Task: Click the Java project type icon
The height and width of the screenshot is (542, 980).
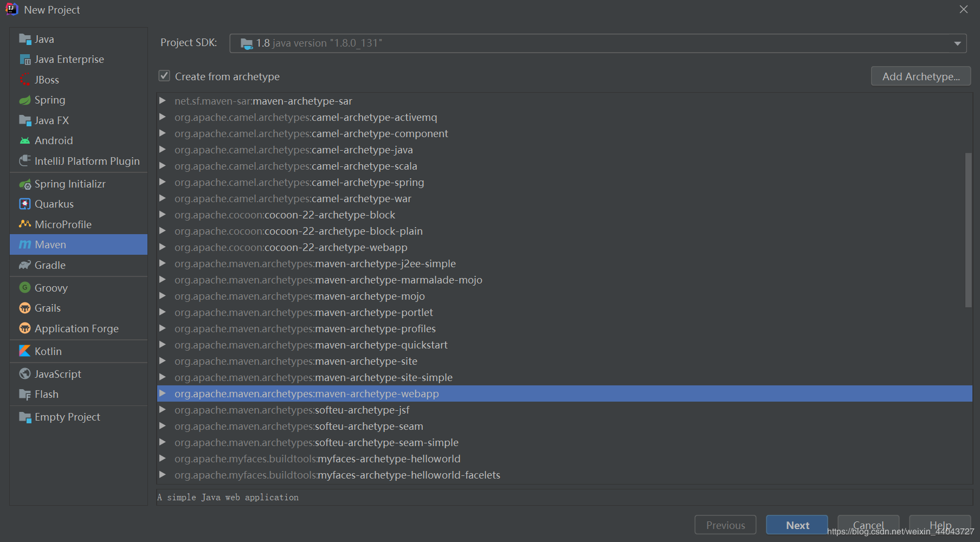Action: (25, 39)
